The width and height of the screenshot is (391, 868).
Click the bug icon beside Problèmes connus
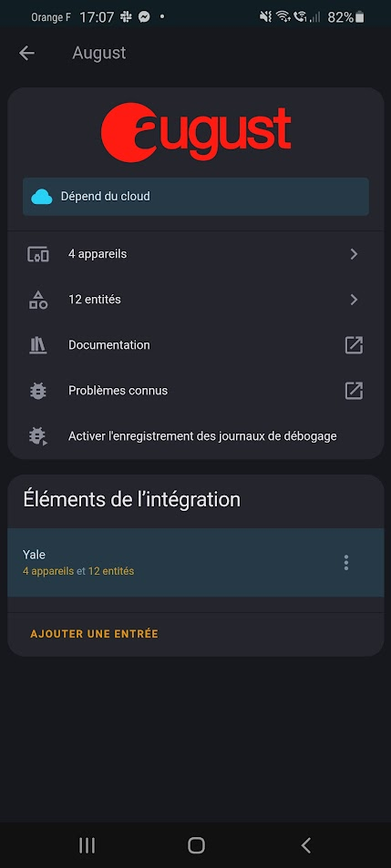[38, 391]
